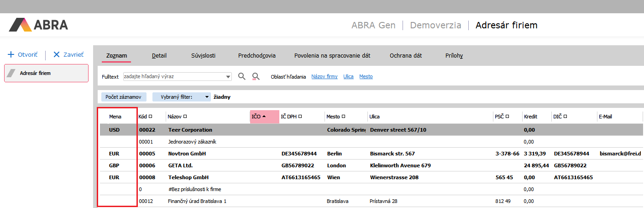The width and height of the screenshot is (644, 208).
Task: Click the Adresár firiem sidebar item
Action: pos(46,73)
